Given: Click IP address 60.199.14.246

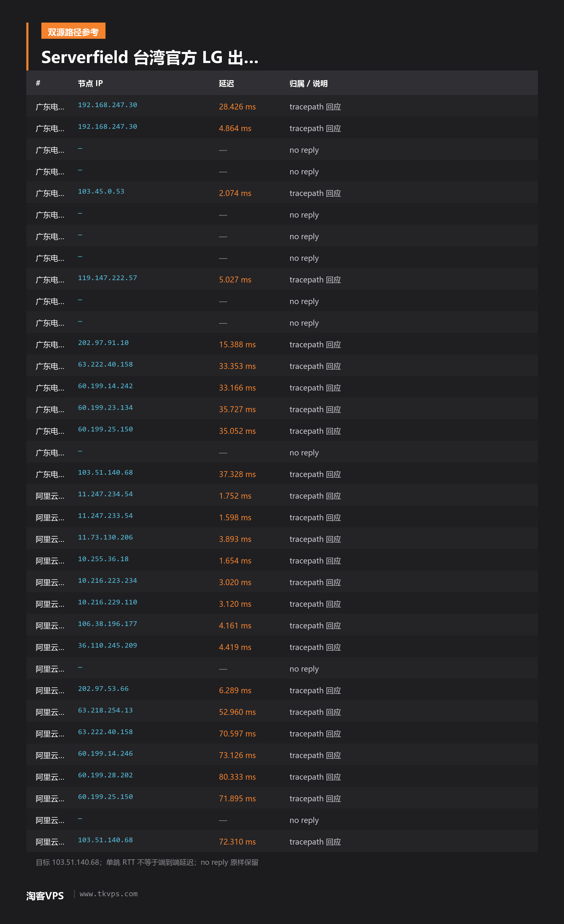Looking at the screenshot, I should [105, 753].
